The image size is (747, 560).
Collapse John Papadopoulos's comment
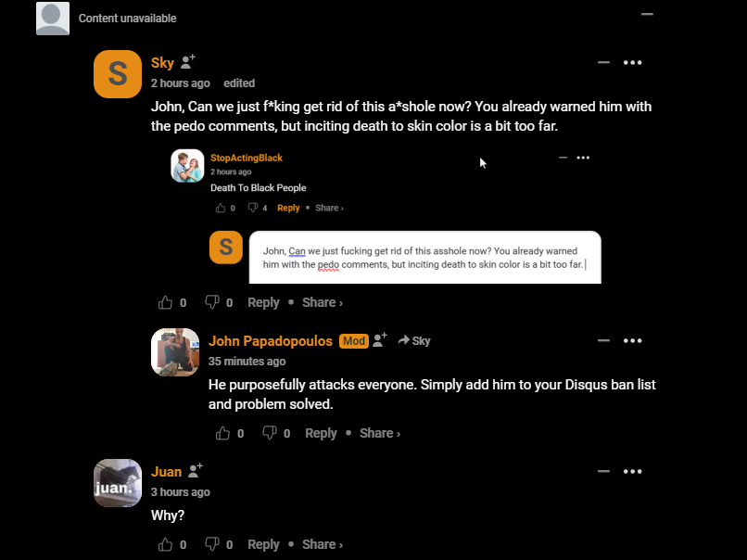tap(603, 341)
